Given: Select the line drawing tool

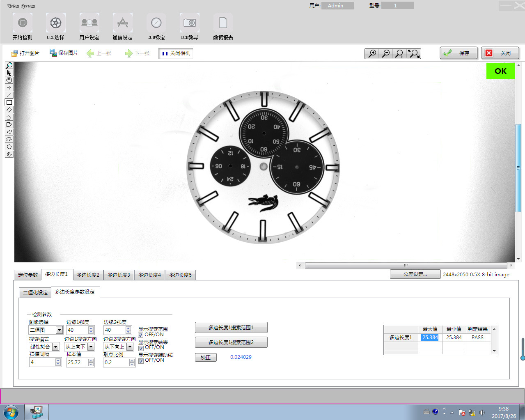Looking at the screenshot, I should click(x=9, y=95).
